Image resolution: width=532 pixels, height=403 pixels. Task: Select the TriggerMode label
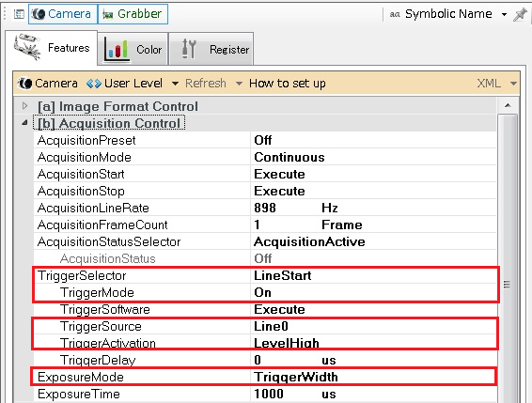(x=97, y=292)
